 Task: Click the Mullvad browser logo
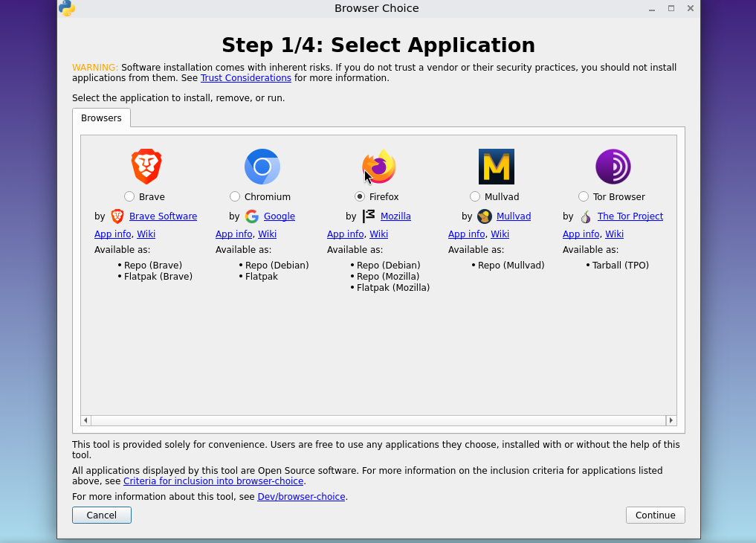point(496,167)
